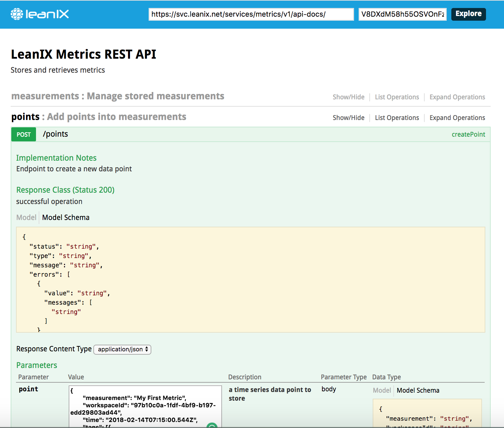This screenshot has height=428, width=504.
Task: Open the measurements section heading
Action: tap(118, 96)
